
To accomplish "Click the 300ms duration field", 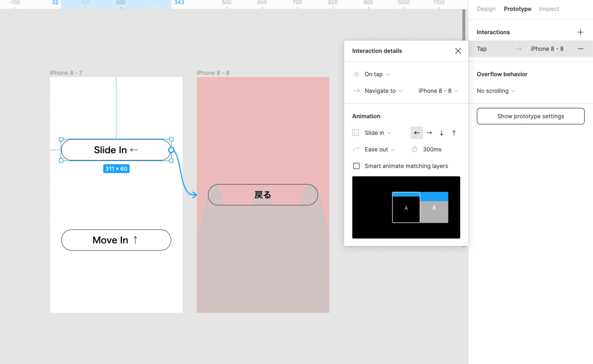I will (x=432, y=150).
